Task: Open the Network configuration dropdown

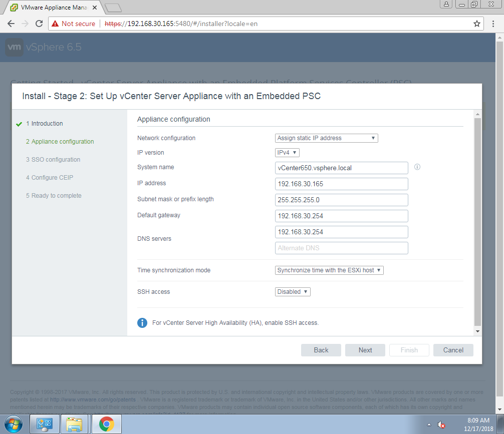Action: [326, 138]
